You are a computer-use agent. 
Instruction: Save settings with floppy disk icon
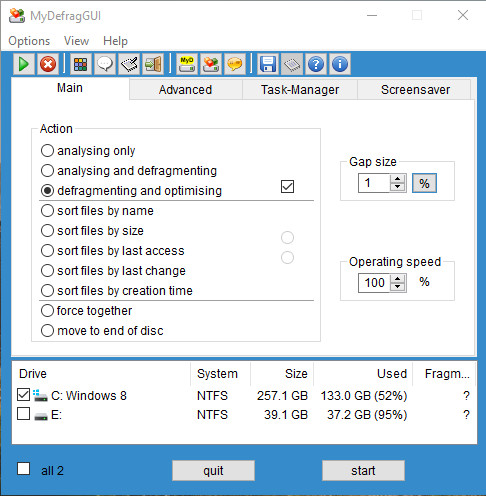pyautogui.click(x=268, y=64)
